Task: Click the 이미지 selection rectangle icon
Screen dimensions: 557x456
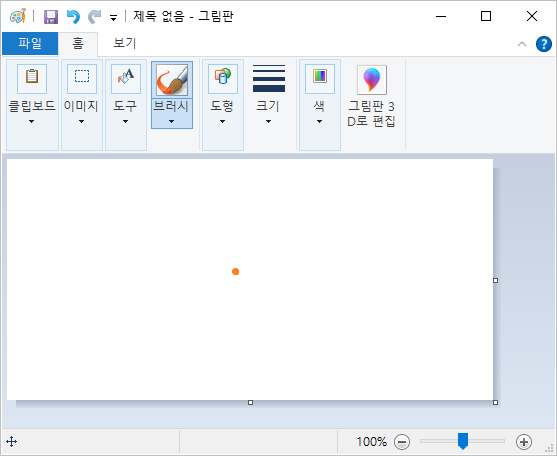Action: (x=82, y=79)
